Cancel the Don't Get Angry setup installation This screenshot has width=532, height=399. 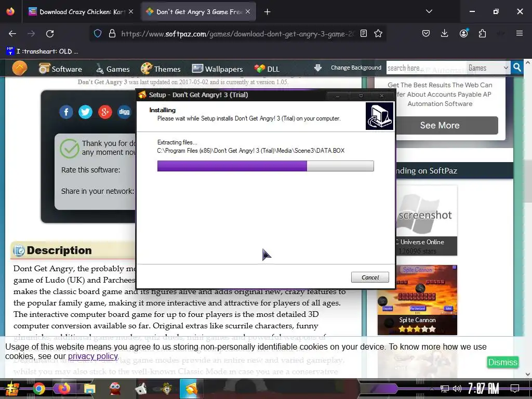pos(370,277)
